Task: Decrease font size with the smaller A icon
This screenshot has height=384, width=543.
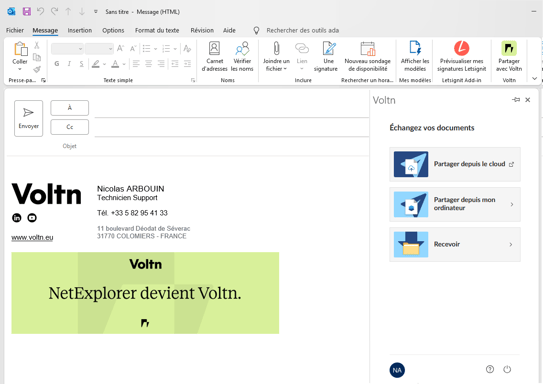Action: (x=133, y=48)
